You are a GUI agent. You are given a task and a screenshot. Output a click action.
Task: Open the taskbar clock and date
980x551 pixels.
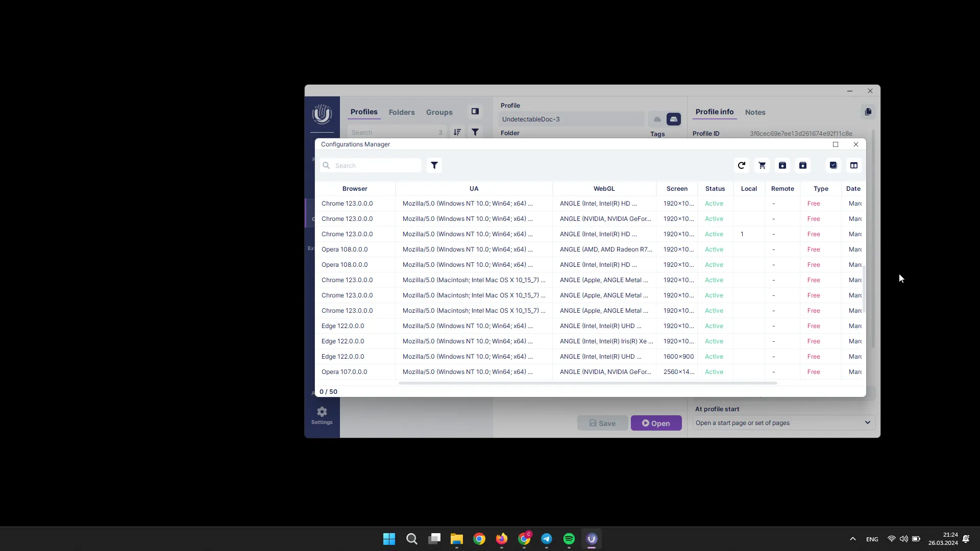tap(943, 539)
